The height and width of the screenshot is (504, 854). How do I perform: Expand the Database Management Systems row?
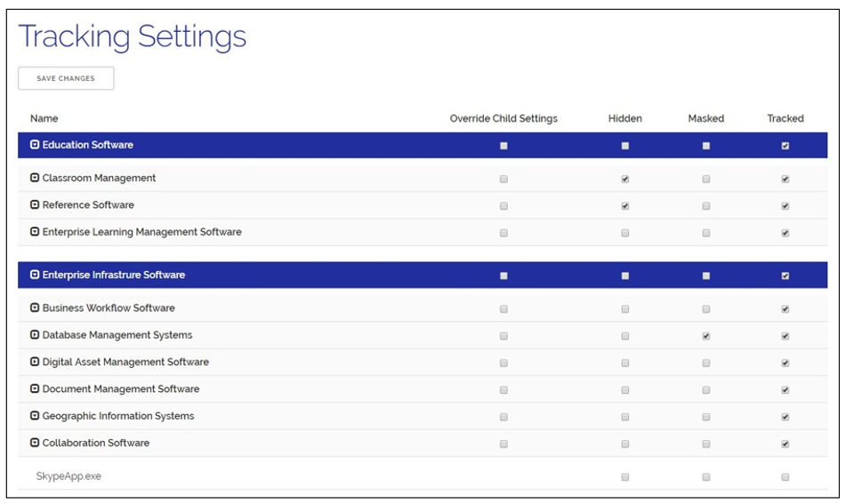click(35, 335)
